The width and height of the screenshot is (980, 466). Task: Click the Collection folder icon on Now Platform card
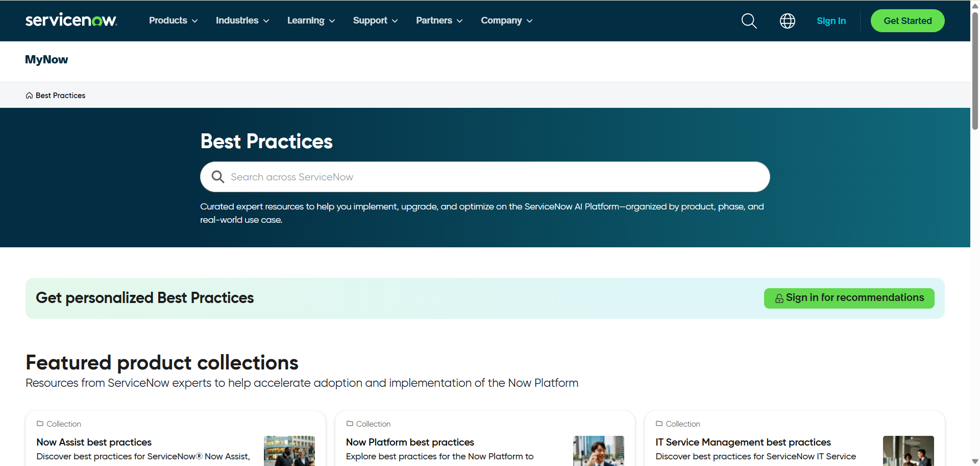(349, 424)
